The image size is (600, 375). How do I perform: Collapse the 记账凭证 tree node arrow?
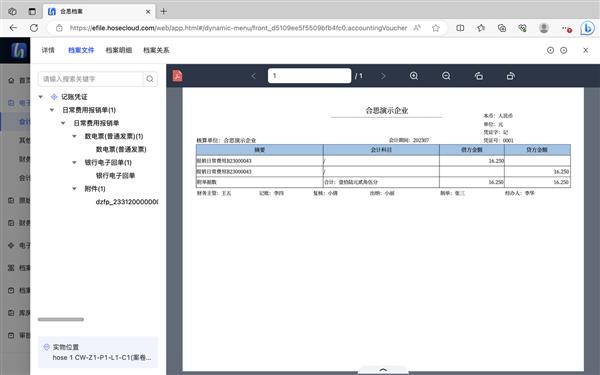pyautogui.click(x=41, y=97)
